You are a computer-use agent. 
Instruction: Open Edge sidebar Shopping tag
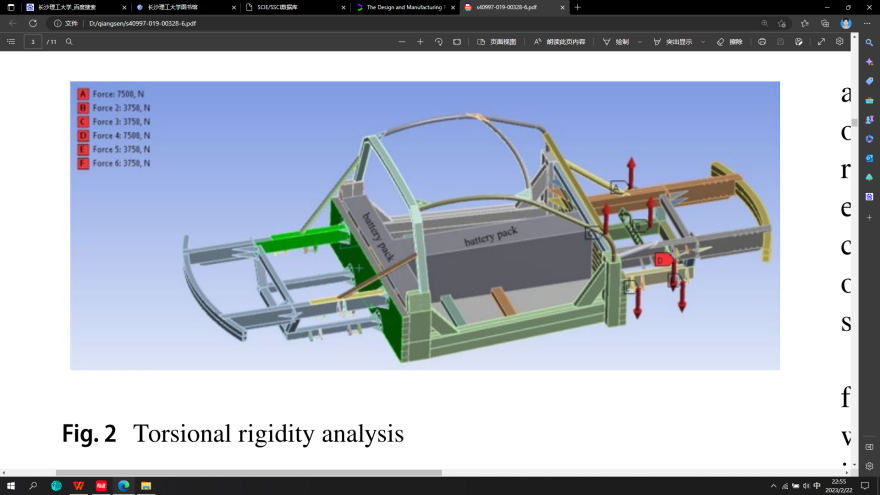[x=869, y=81]
